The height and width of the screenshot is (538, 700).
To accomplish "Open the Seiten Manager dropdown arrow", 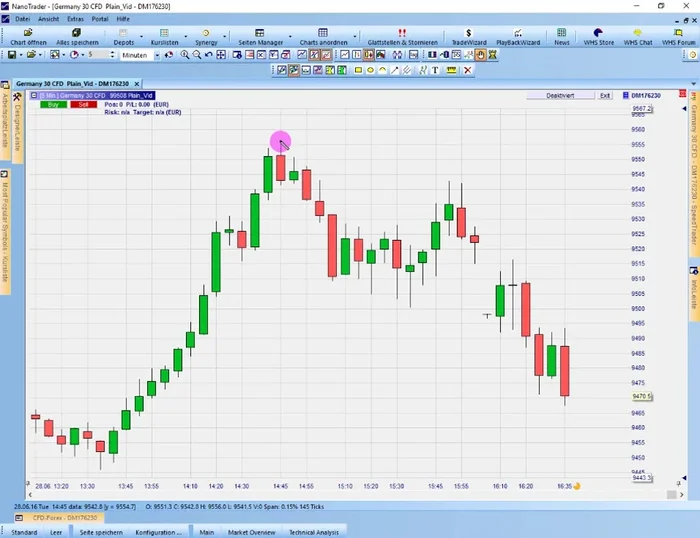I will coord(291,36).
